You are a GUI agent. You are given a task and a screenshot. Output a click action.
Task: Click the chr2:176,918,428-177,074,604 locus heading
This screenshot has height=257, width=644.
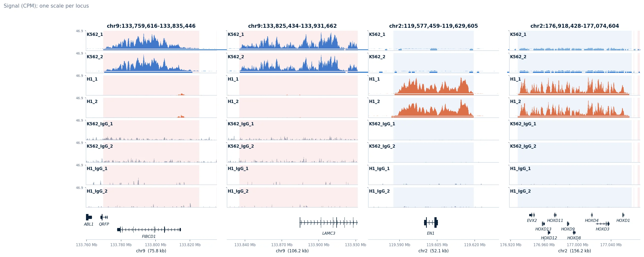575,26
